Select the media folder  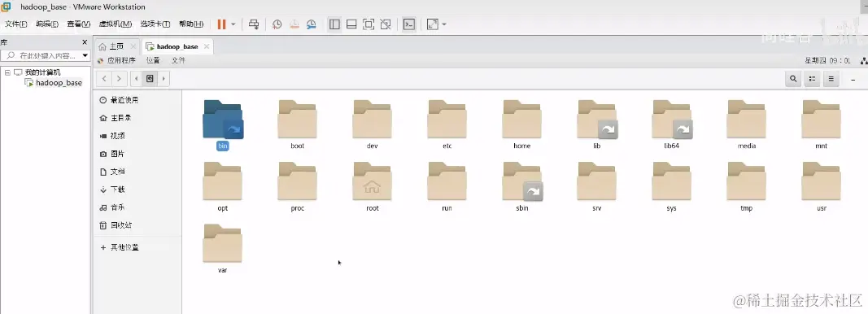(746, 124)
